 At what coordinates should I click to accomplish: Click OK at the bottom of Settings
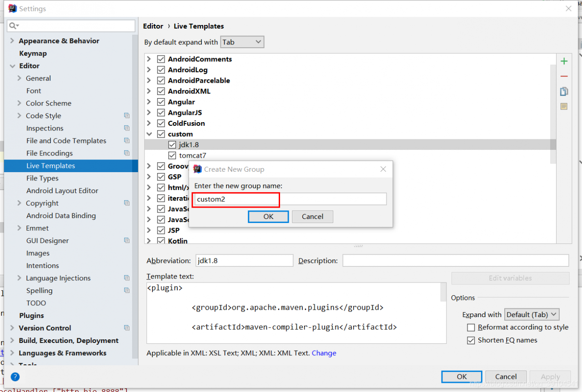point(462,377)
